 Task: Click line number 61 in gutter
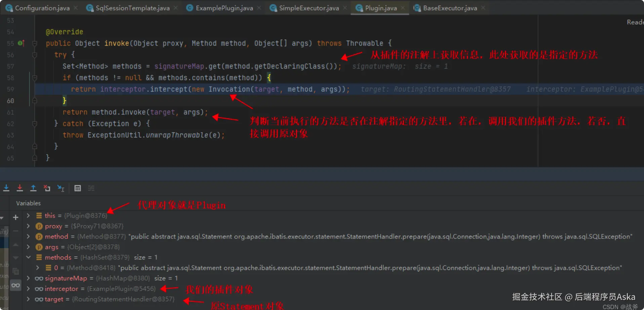(10, 112)
